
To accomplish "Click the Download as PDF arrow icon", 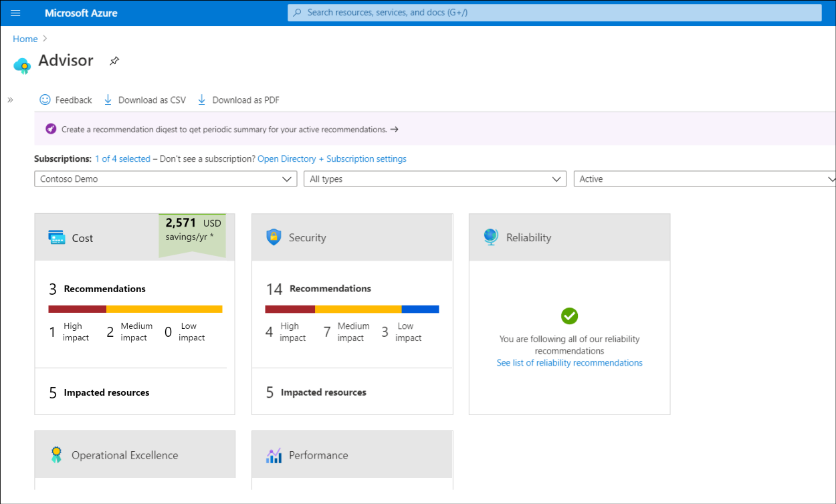I will [201, 100].
